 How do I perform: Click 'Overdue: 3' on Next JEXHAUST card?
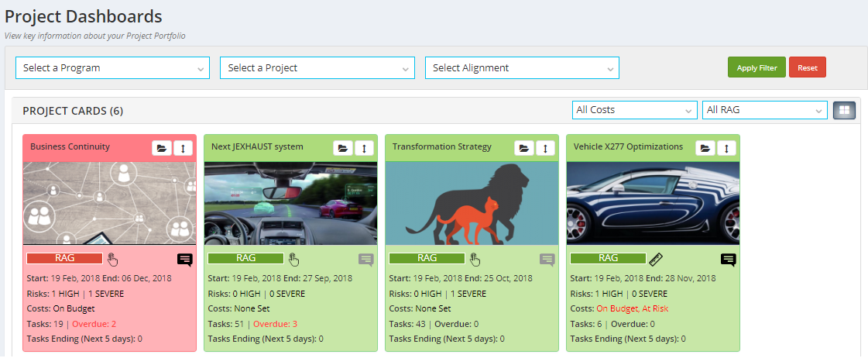(275, 324)
